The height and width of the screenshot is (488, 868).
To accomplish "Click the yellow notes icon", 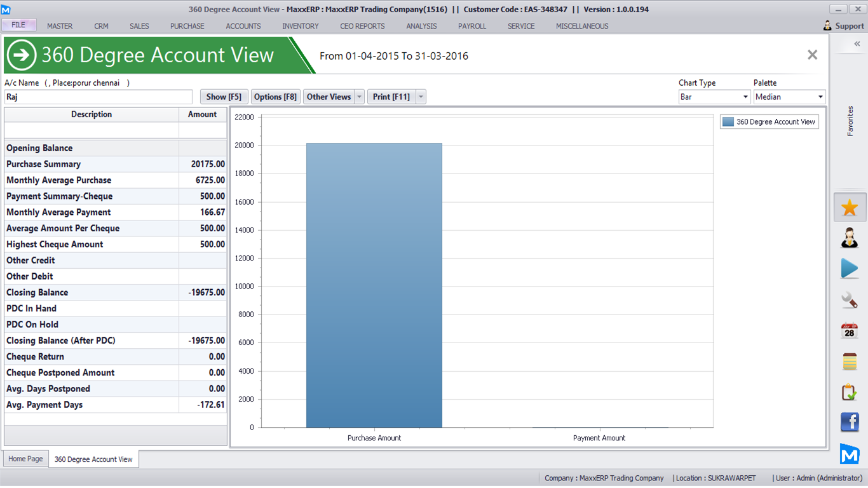I will point(850,362).
